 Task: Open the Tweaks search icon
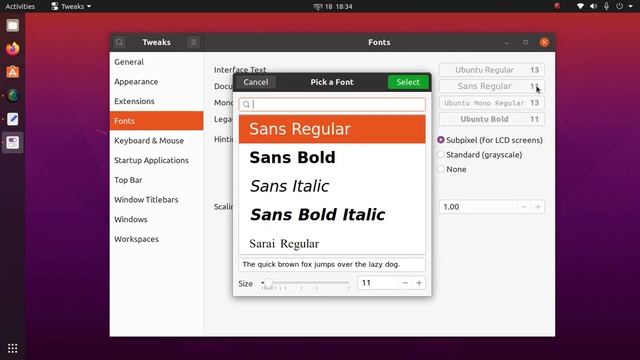(x=119, y=42)
